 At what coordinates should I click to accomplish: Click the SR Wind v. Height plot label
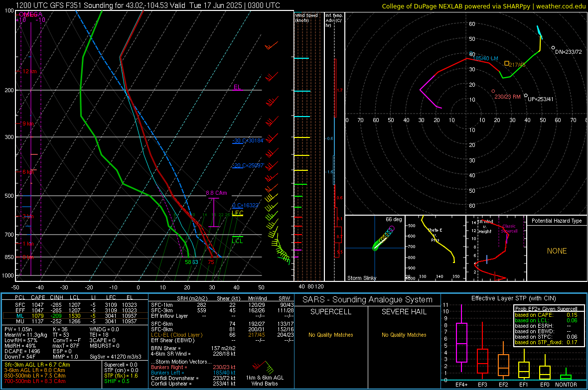[485, 227]
